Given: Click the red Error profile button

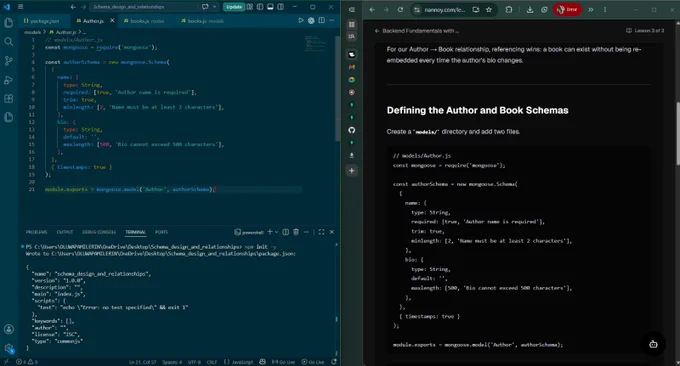Looking at the screenshot, I should click(x=567, y=10).
